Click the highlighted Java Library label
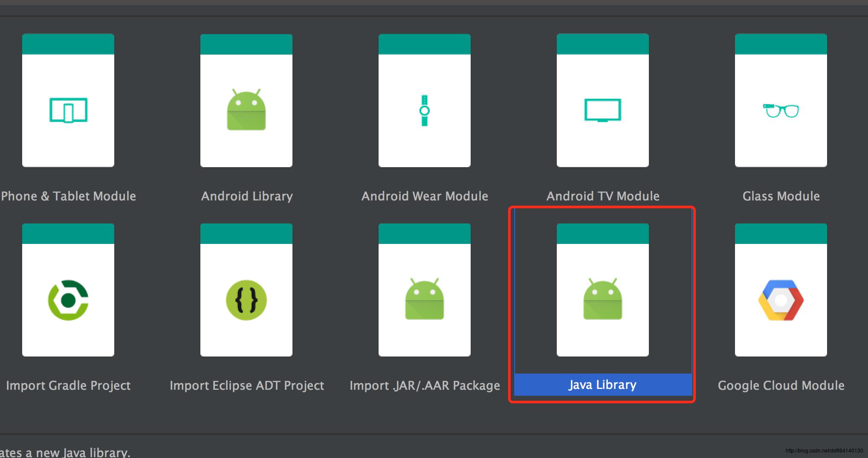 [x=602, y=385]
